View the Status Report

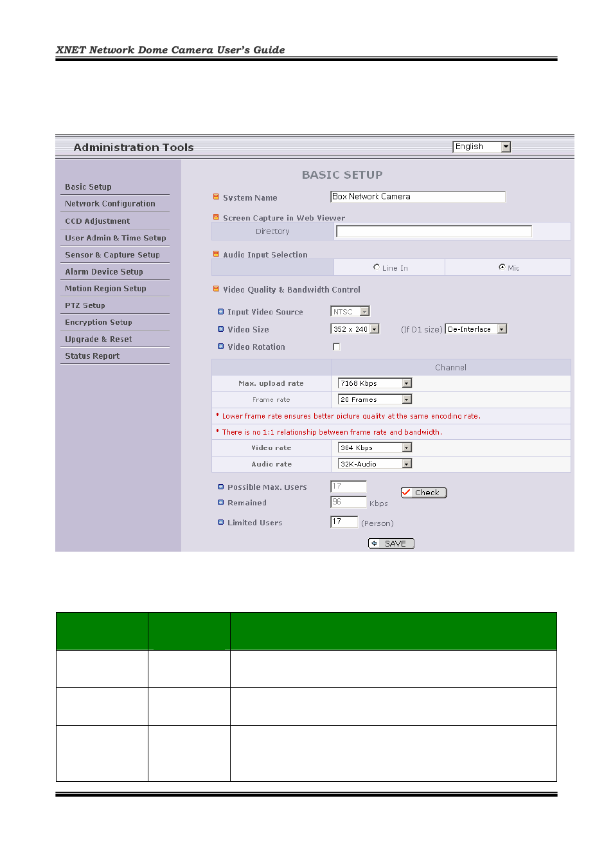(x=92, y=356)
